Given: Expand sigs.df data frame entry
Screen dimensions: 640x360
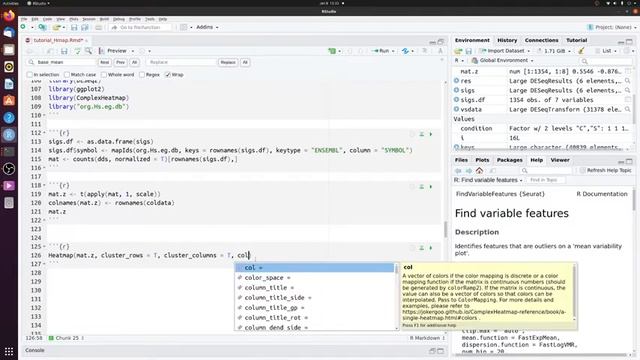Looking at the screenshot, I should coord(456,100).
